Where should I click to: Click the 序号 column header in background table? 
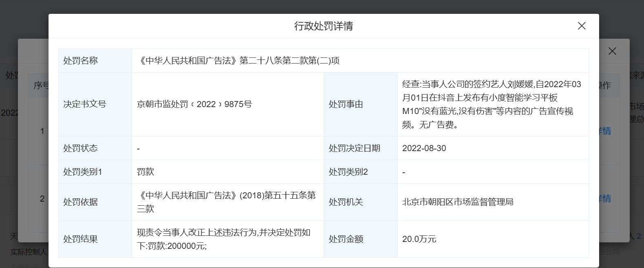point(41,86)
